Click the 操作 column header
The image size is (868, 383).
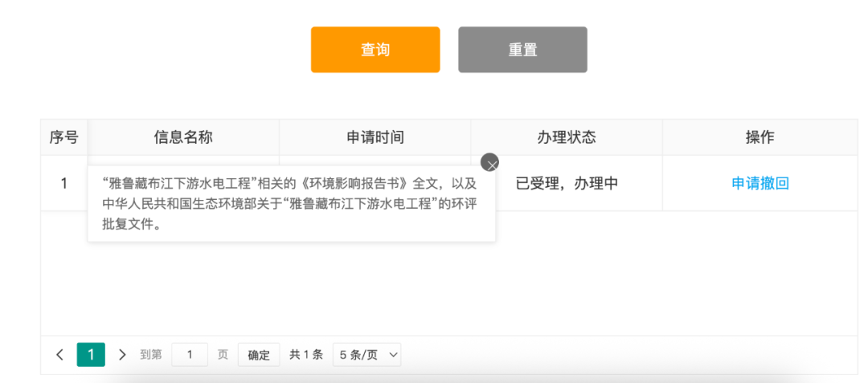[x=759, y=137]
